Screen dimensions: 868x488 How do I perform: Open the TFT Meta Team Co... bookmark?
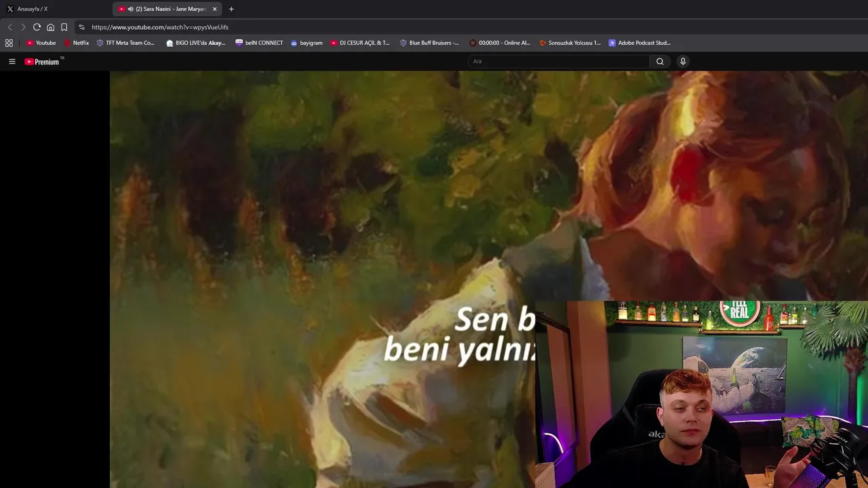point(125,43)
